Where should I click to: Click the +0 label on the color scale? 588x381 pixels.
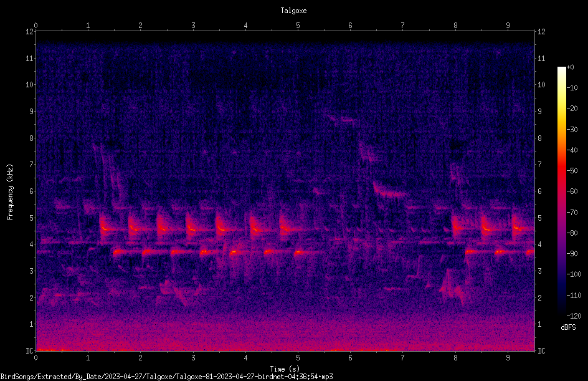click(x=570, y=67)
